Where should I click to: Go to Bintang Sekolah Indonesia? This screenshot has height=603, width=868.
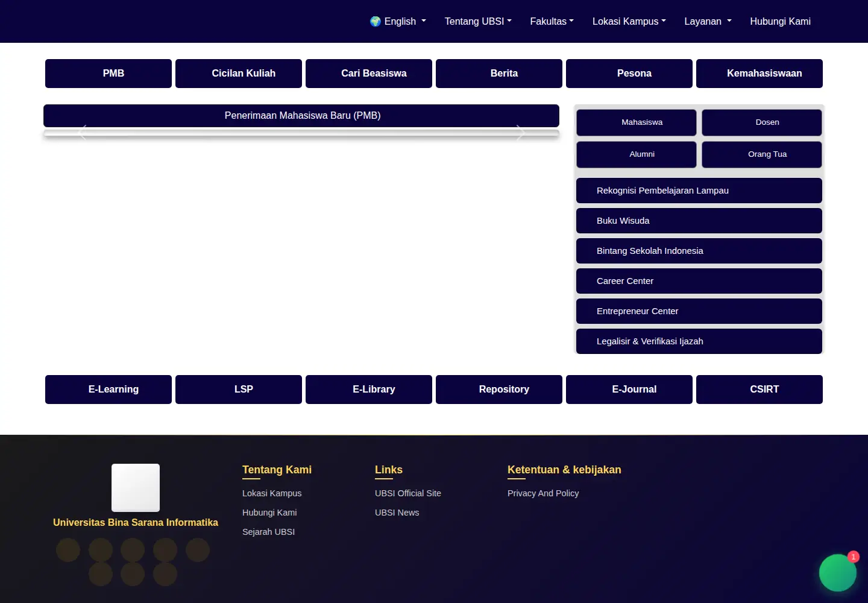click(x=699, y=251)
